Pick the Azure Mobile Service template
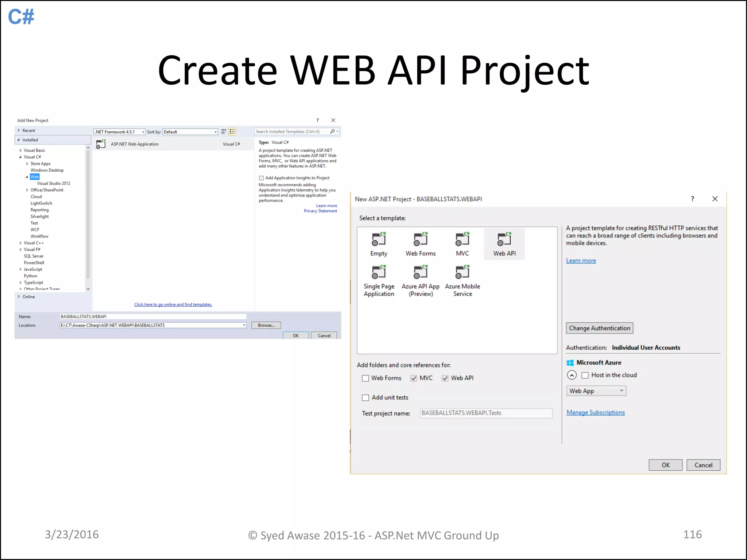The image size is (747, 560). 462,281
